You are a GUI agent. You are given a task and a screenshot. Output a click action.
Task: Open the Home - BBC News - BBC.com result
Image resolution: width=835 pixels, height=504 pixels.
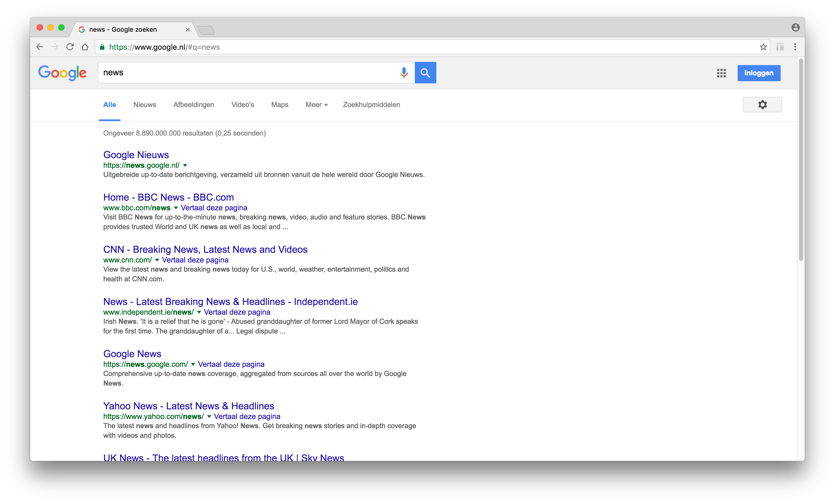click(x=168, y=197)
